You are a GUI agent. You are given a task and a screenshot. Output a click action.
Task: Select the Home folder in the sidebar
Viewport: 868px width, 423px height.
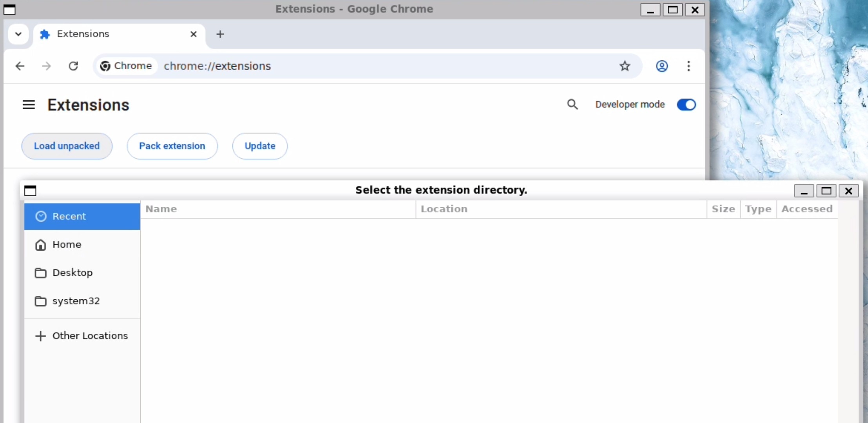pyautogui.click(x=67, y=244)
